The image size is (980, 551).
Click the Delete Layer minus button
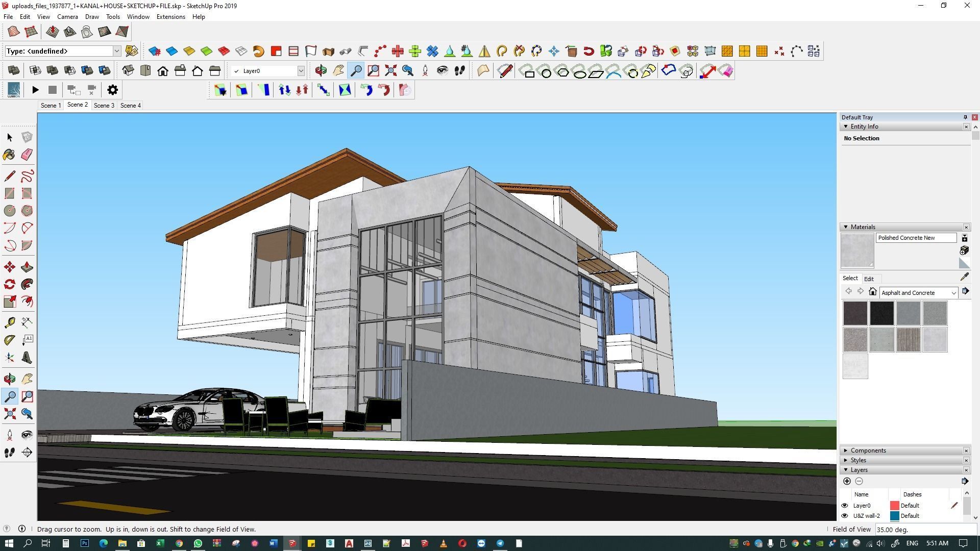(x=859, y=481)
